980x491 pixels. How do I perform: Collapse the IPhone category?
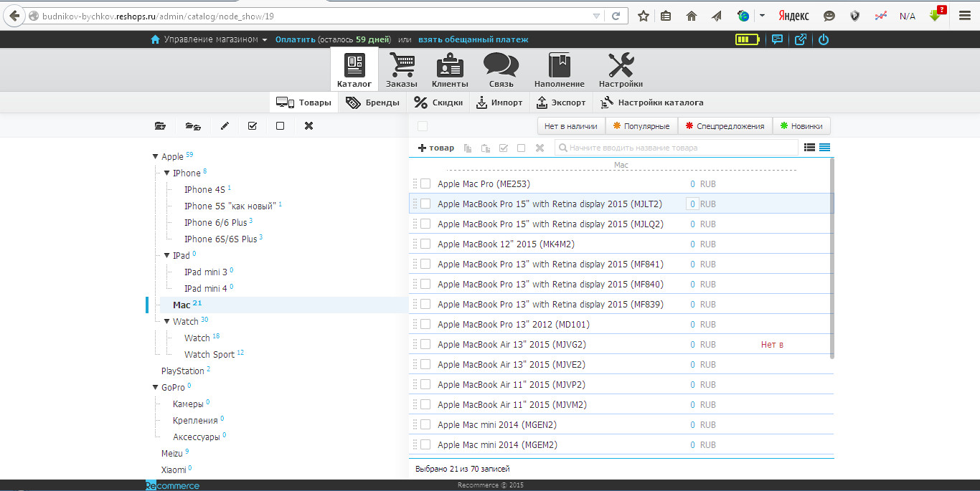pyautogui.click(x=166, y=173)
